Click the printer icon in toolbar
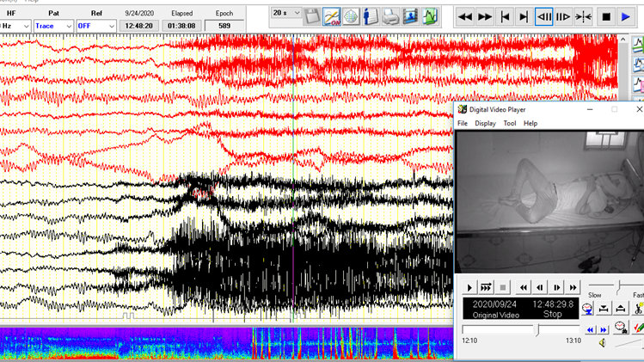 click(389, 16)
